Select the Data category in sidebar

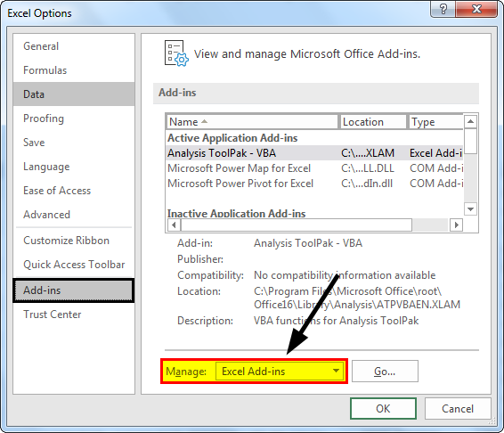point(74,94)
